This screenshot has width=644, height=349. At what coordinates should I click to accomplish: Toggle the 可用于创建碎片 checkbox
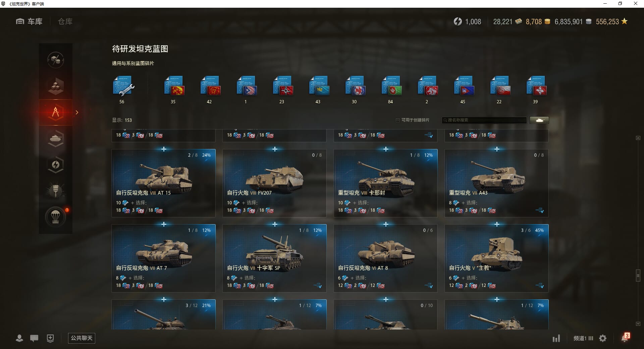pyautogui.click(x=398, y=120)
